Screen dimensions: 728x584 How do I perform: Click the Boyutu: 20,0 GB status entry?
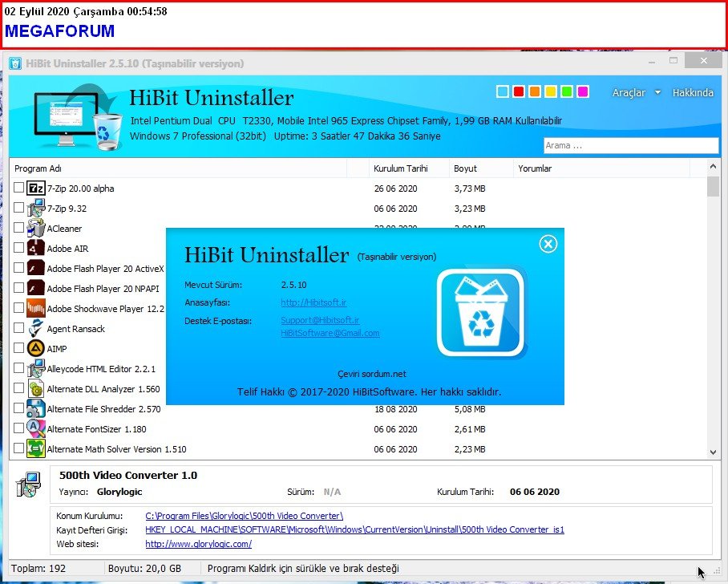pyautogui.click(x=144, y=568)
